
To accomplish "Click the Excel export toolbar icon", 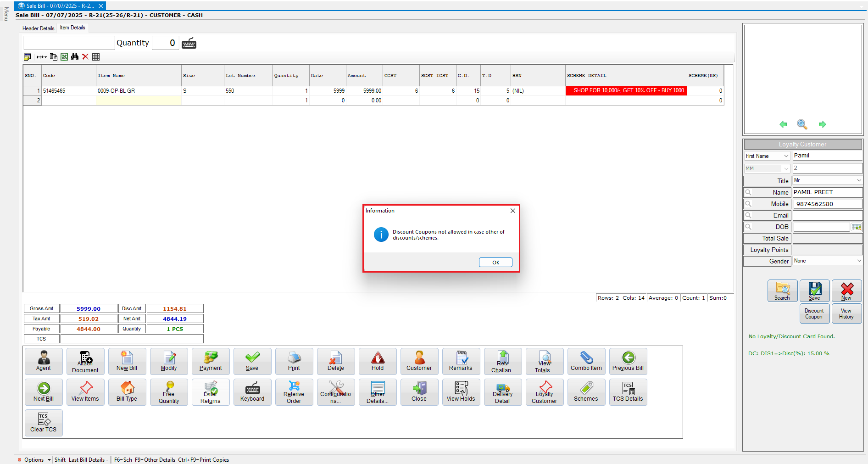I will pos(64,57).
